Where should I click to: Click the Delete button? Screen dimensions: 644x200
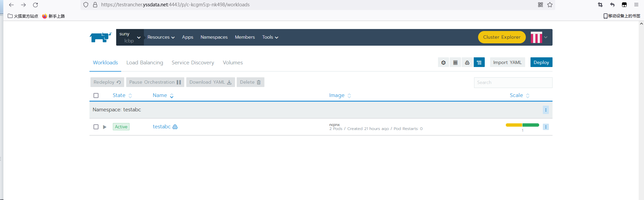(250, 82)
